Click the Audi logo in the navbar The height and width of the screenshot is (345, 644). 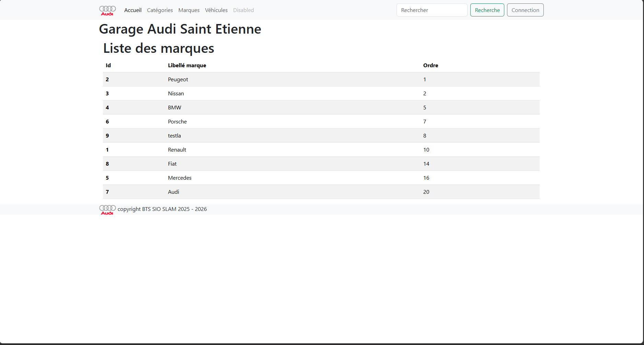(107, 10)
